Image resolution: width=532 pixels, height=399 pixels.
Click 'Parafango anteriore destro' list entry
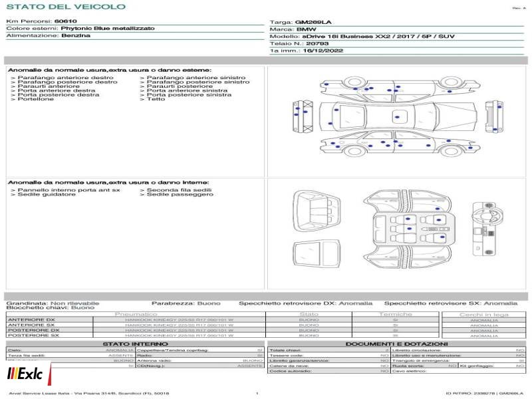[65, 78]
